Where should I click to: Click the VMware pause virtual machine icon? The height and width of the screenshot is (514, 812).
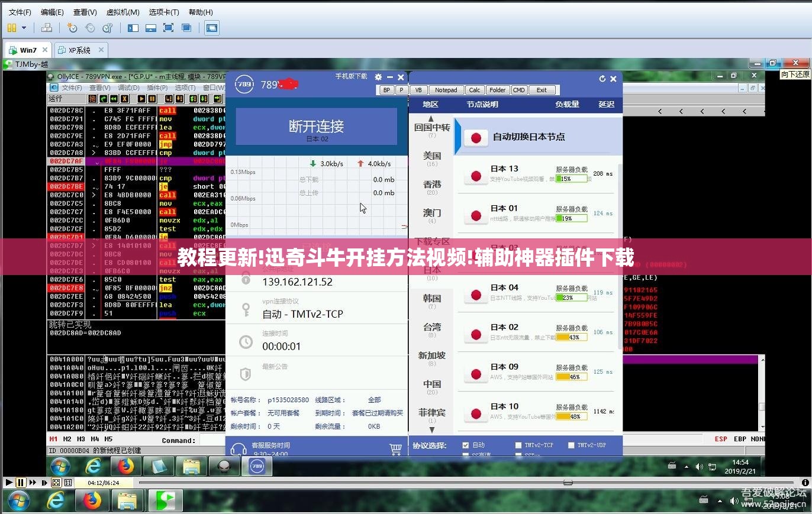click(12, 27)
